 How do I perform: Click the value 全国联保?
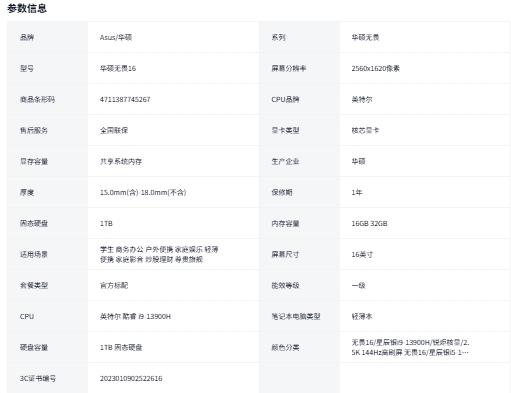(114, 130)
